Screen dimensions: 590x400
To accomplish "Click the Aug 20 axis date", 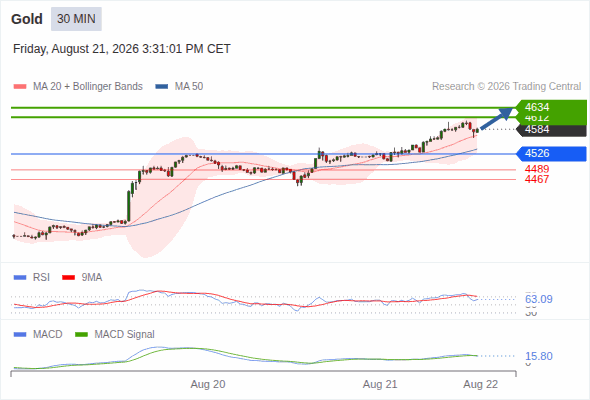I will point(208,385).
